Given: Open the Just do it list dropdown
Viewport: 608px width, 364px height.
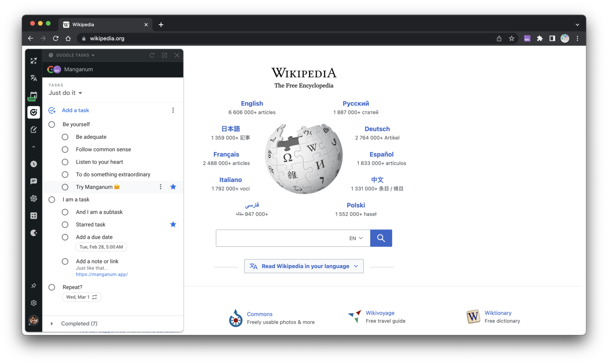Looking at the screenshot, I should pyautogui.click(x=65, y=93).
